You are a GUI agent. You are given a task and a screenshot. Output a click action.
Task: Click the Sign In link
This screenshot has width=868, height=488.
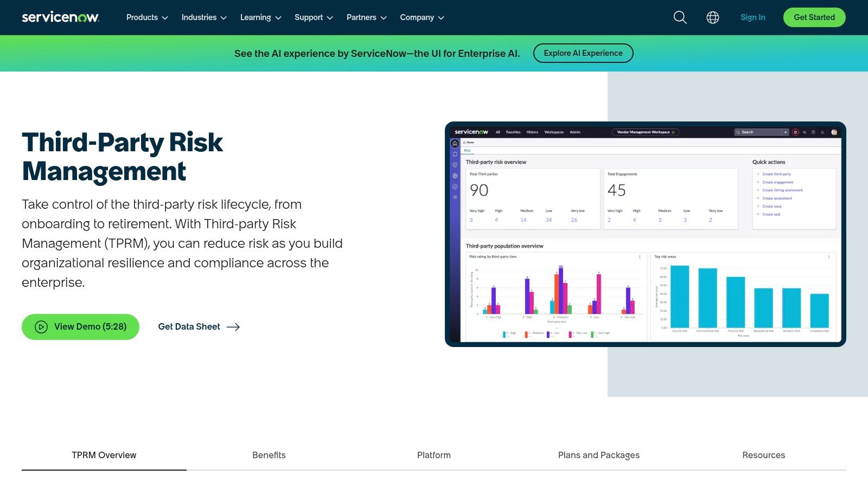pos(752,17)
